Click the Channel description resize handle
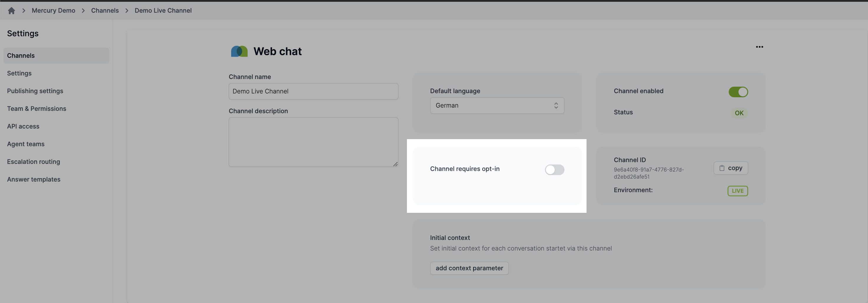 pos(395,164)
